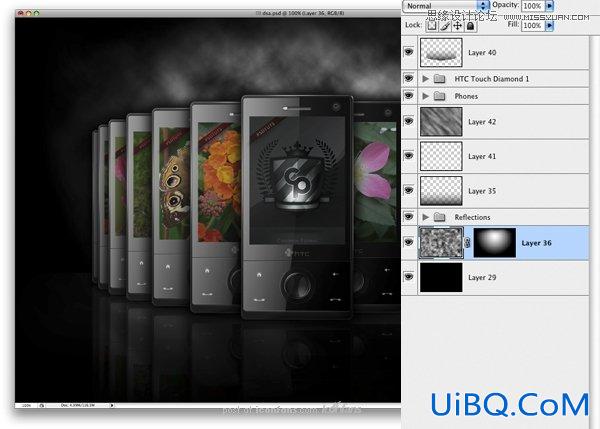Expand the Phones layer group
The height and width of the screenshot is (429, 600).
[425, 96]
